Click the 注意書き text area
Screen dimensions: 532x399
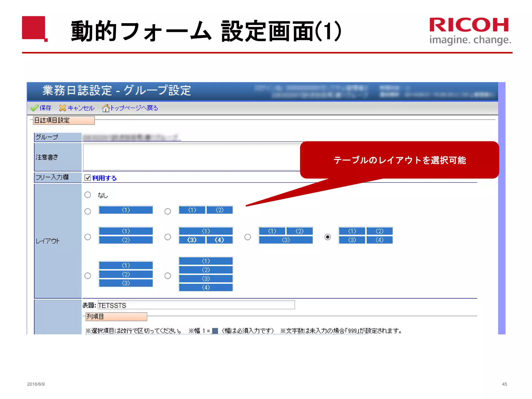click(192, 157)
